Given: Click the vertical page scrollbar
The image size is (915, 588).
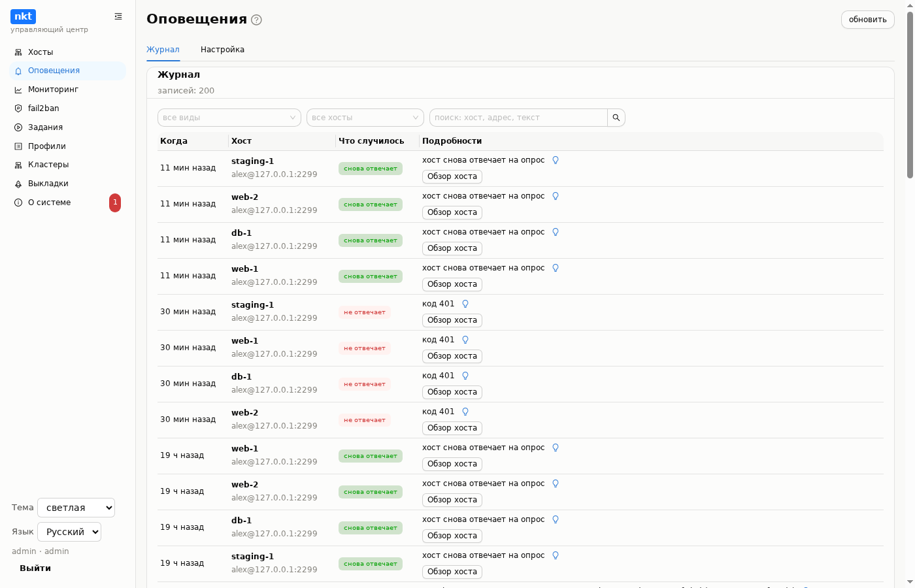Looking at the screenshot, I should 910,94.
